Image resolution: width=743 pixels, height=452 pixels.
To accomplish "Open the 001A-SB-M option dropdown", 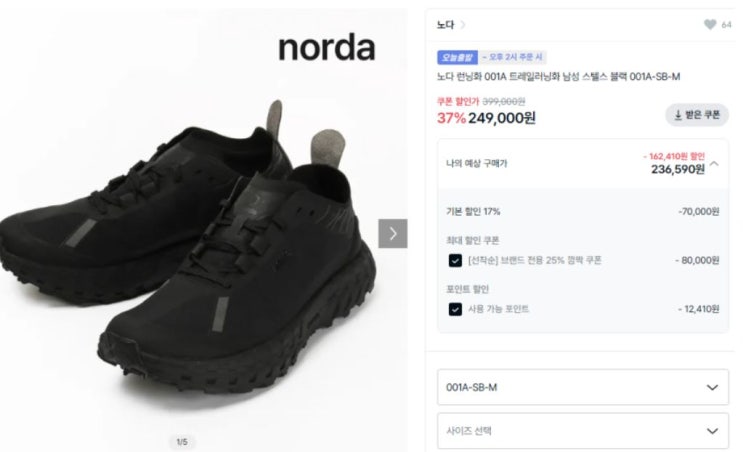I will [583, 388].
